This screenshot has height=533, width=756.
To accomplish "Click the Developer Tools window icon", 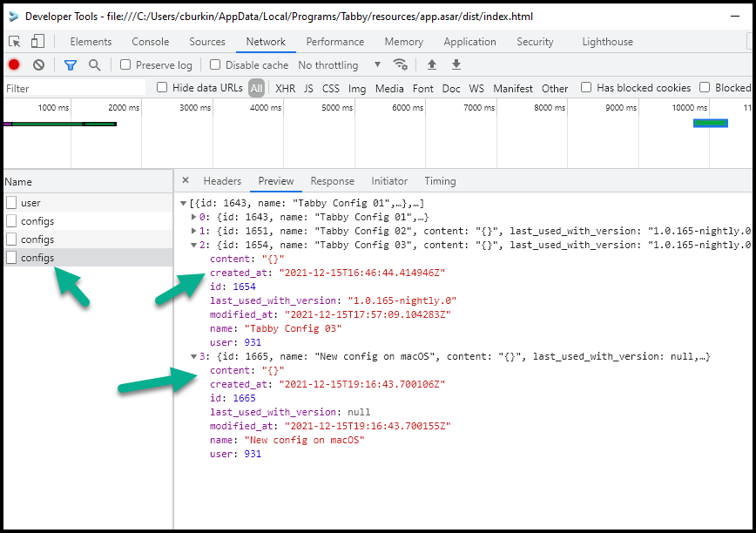I will pyautogui.click(x=14, y=17).
